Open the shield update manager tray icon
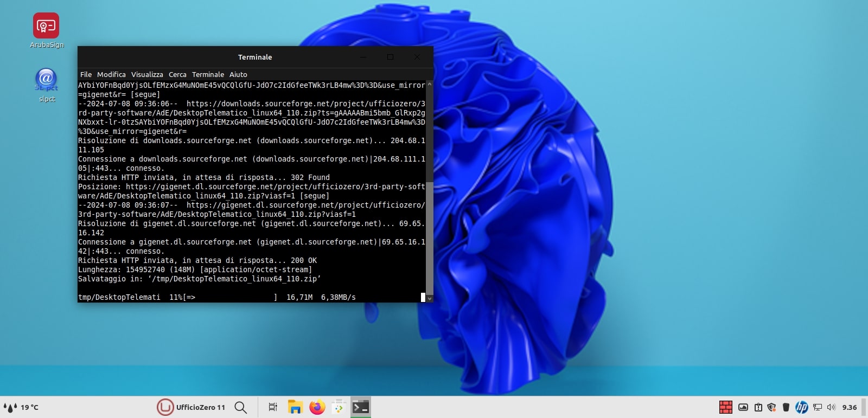The width and height of the screenshot is (868, 418). pos(771,407)
